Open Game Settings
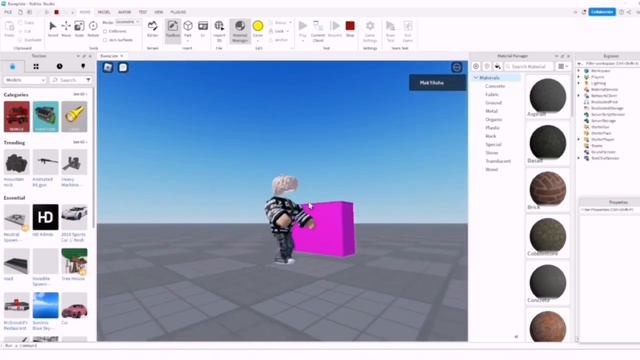This screenshot has height=360, width=640. (370, 31)
